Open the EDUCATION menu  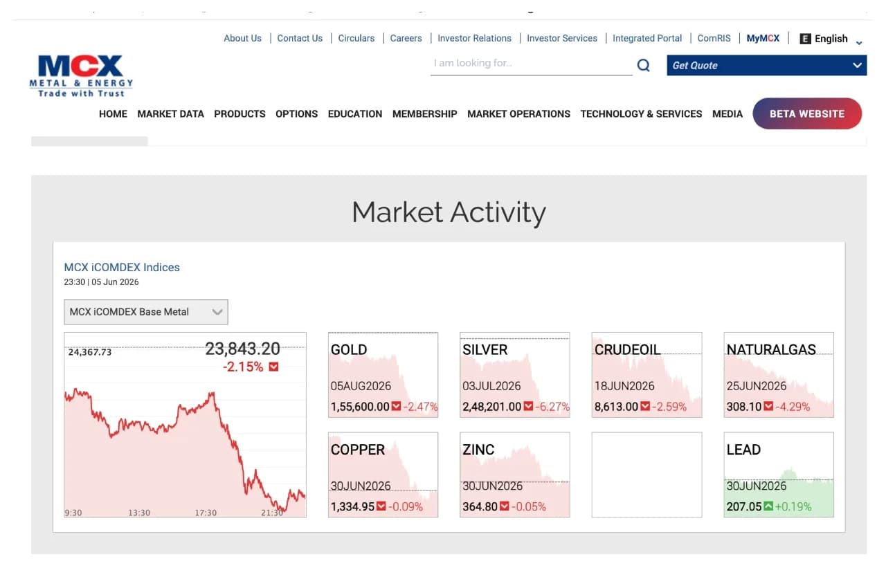coord(355,114)
